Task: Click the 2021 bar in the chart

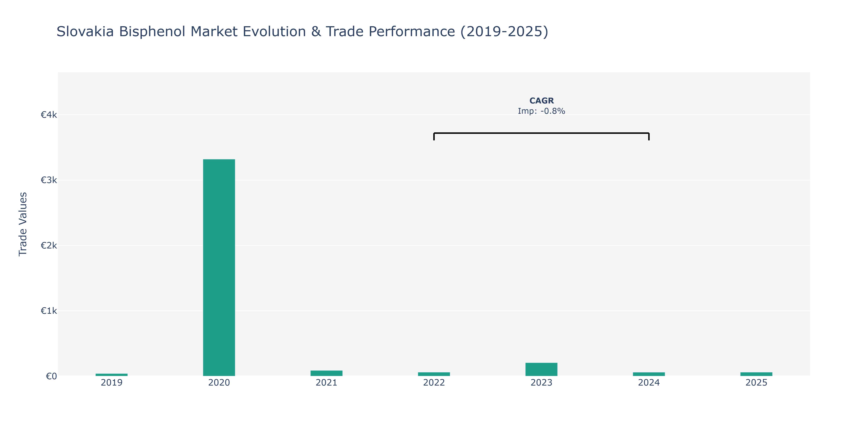Action: click(x=327, y=373)
